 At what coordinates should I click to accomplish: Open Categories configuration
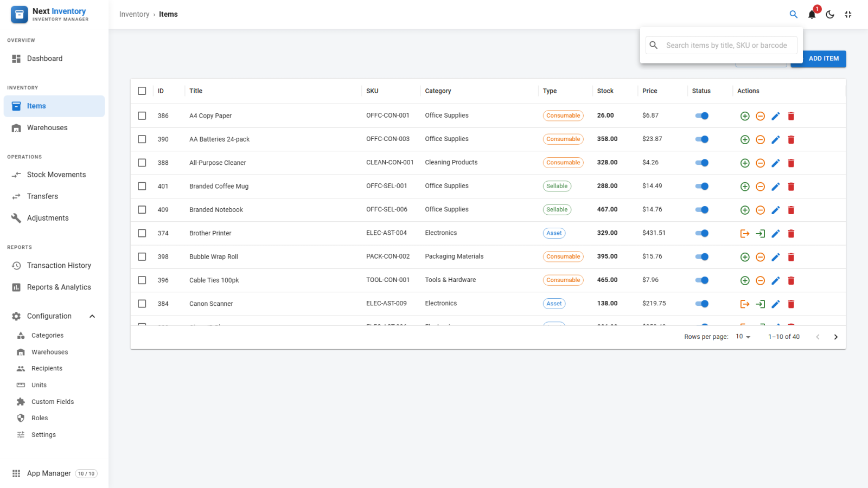tap(54, 336)
